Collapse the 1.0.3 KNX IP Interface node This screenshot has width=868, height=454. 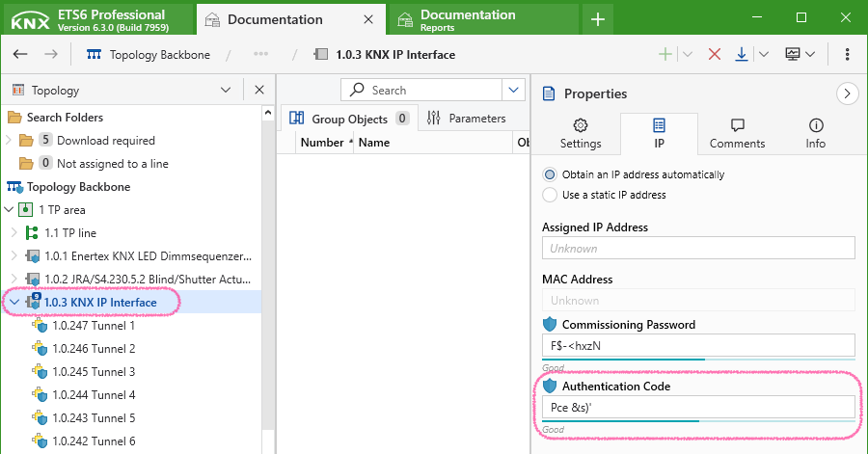[11, 303]
